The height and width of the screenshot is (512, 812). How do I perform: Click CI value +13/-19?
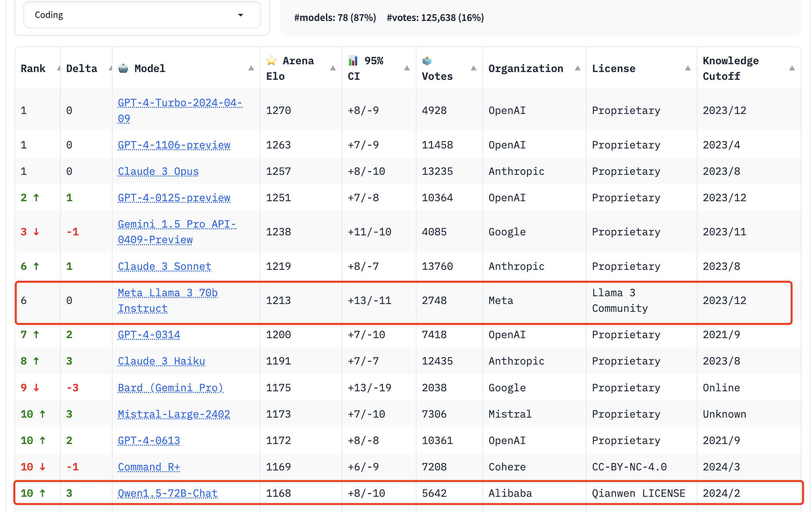(369, 388)
